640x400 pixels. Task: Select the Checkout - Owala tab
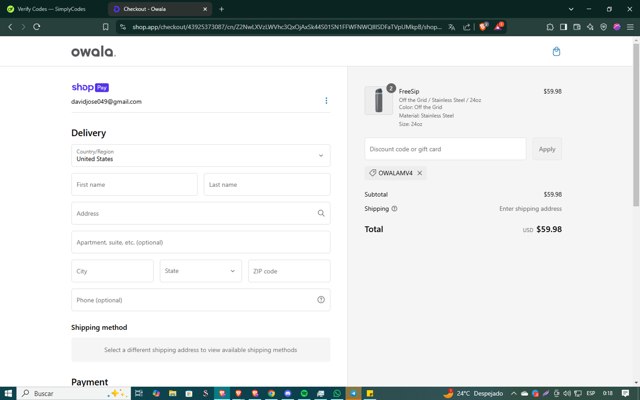click(160, 9)
